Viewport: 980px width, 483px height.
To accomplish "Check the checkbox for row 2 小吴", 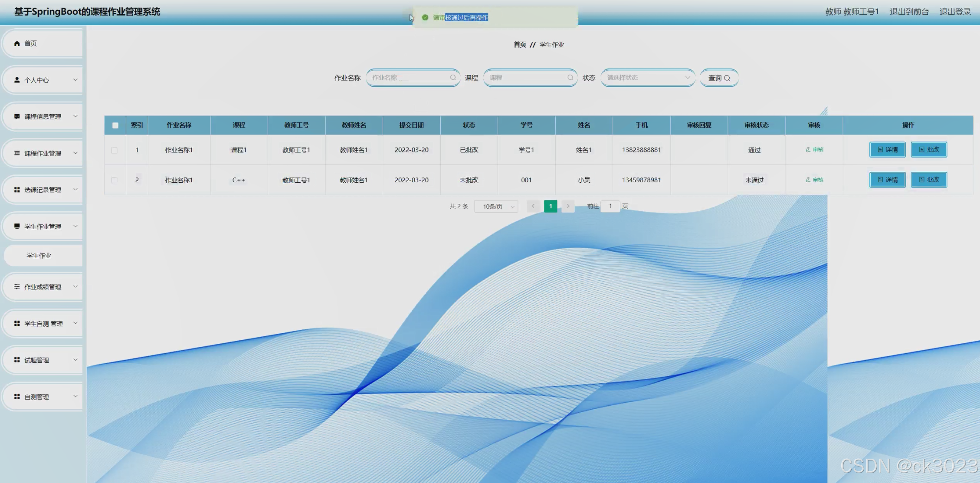I will pos(115,180).
